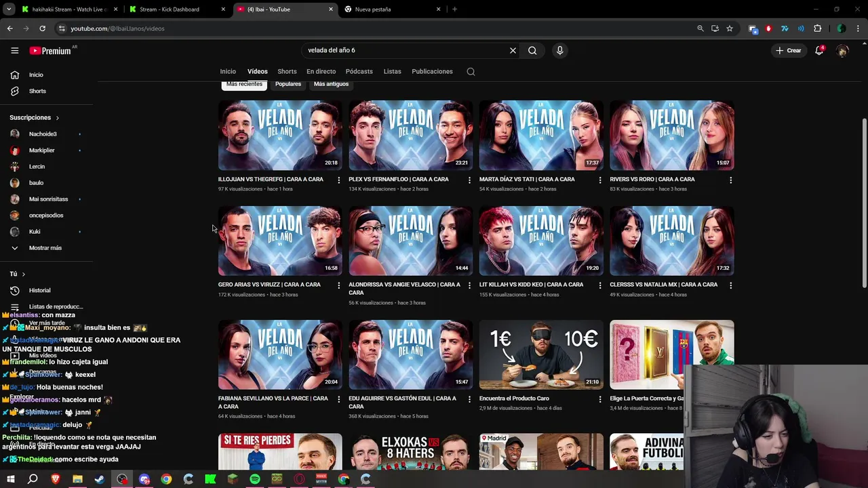Open options for EDU AGUIRRE VS GASTÓN EDUL
Image resolution: width=868 pixels, height=488 pixels.
[x=469, y=399]
